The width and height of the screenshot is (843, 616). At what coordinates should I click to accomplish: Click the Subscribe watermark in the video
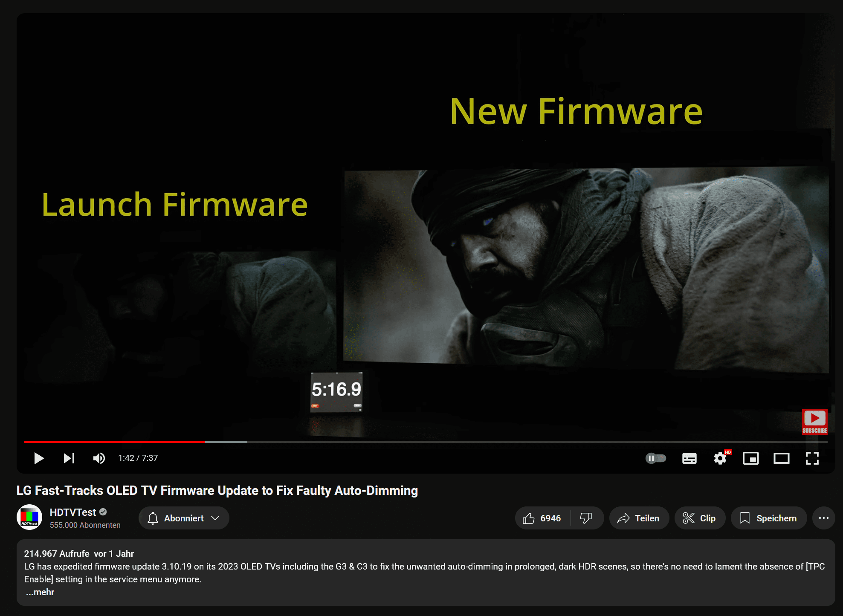(815, 422)
